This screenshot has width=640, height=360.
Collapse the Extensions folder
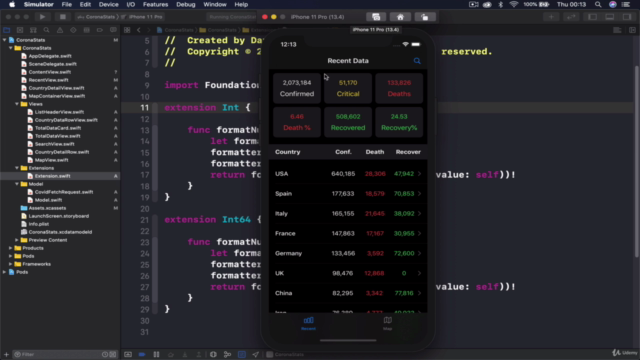click(x=17, y=168)
